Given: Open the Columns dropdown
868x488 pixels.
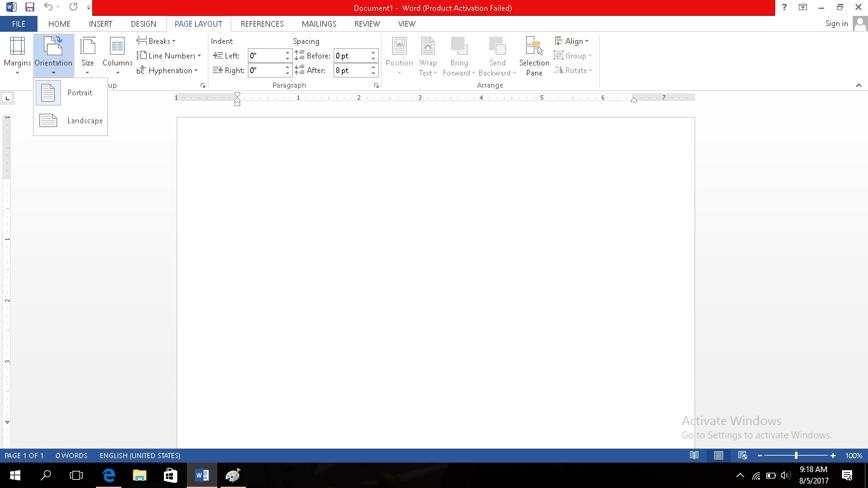Looking at the screenshot, I should point(118,56).
